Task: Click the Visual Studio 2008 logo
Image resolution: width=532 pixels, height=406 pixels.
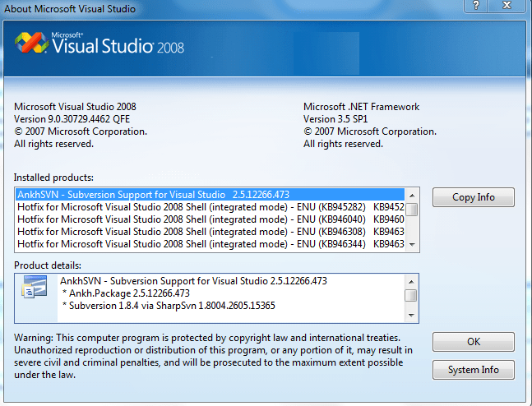Action: pyautogui.click(x=99, y=44)
